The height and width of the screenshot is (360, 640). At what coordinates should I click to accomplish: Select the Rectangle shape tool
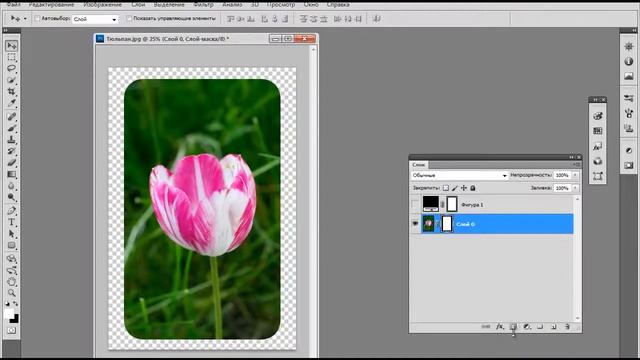11,245
